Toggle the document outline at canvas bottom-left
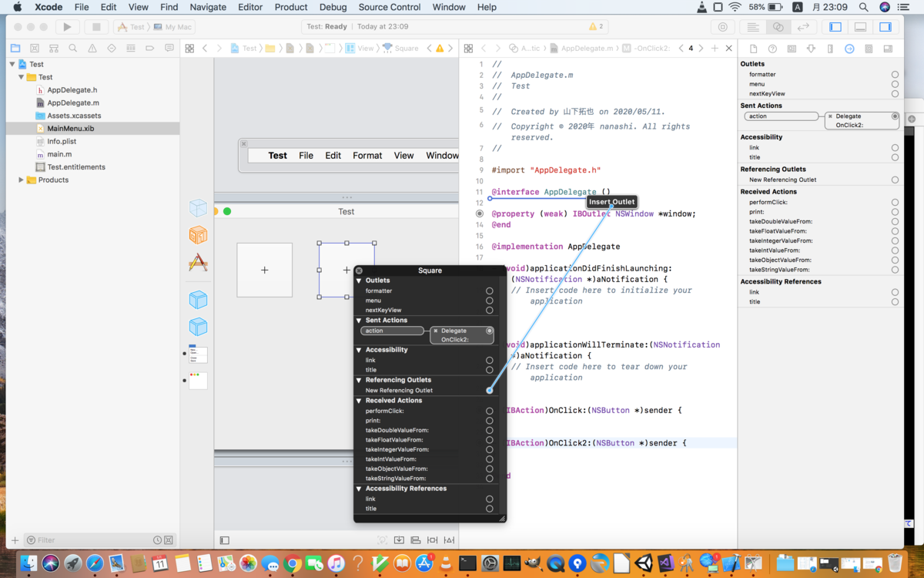This screenshot has width=924, height=578. click(225, 540)
